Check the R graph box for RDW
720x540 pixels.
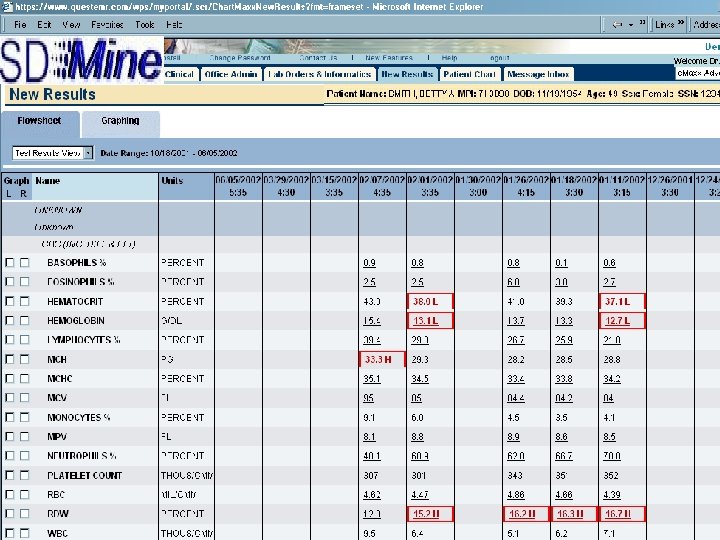[x=24, y=513]
